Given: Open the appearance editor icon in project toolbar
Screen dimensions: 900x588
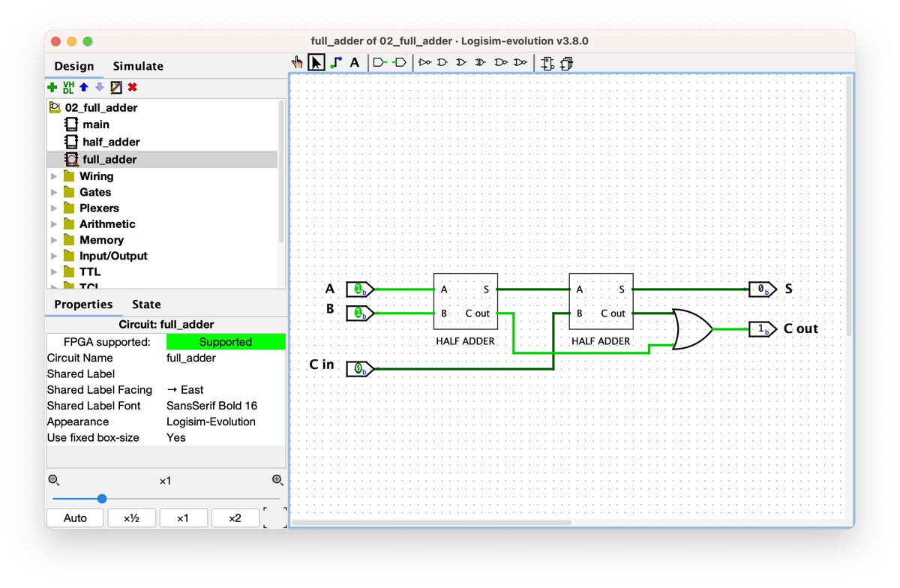Looking at the screenshot, I should [116, 87].
